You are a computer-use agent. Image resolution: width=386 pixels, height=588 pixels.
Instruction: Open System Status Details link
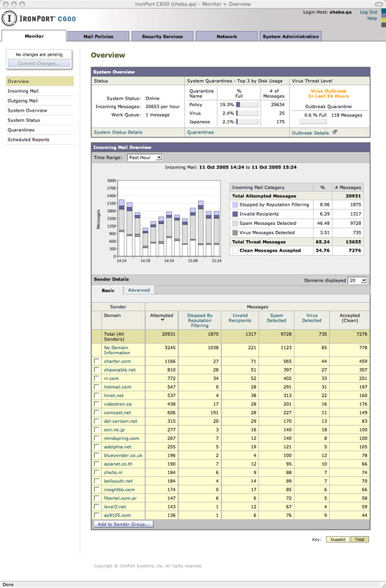(118, 132)
